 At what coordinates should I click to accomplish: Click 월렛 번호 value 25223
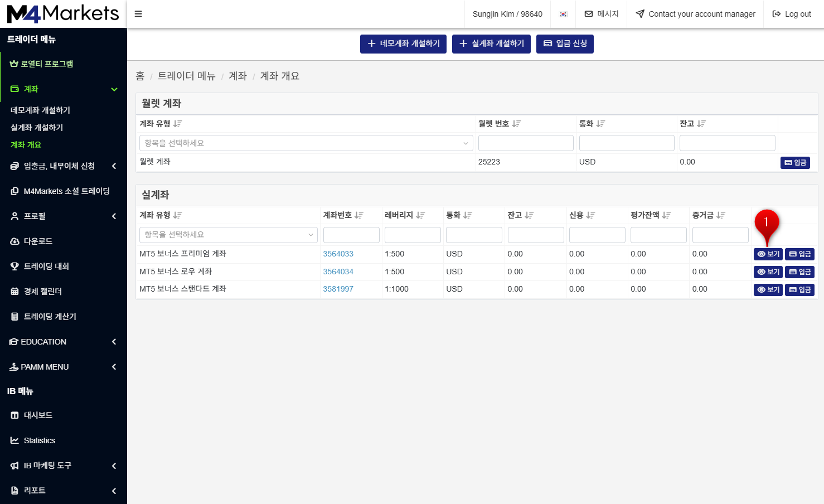coord(489,162)
